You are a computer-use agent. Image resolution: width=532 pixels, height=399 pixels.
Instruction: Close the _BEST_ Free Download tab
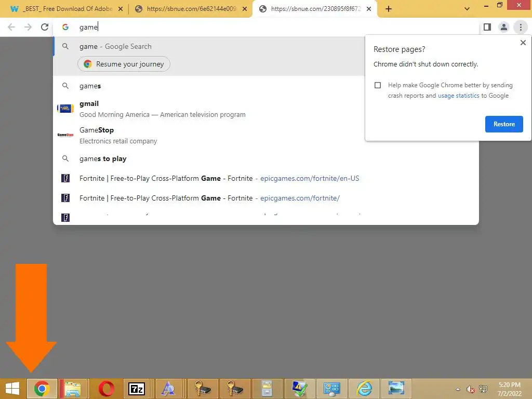point(121,9)
